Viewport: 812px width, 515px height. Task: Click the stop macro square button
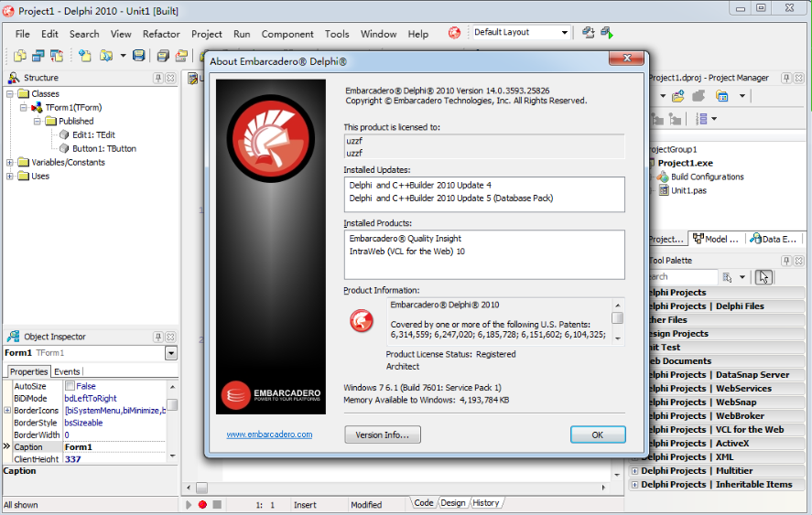point(217,504)
